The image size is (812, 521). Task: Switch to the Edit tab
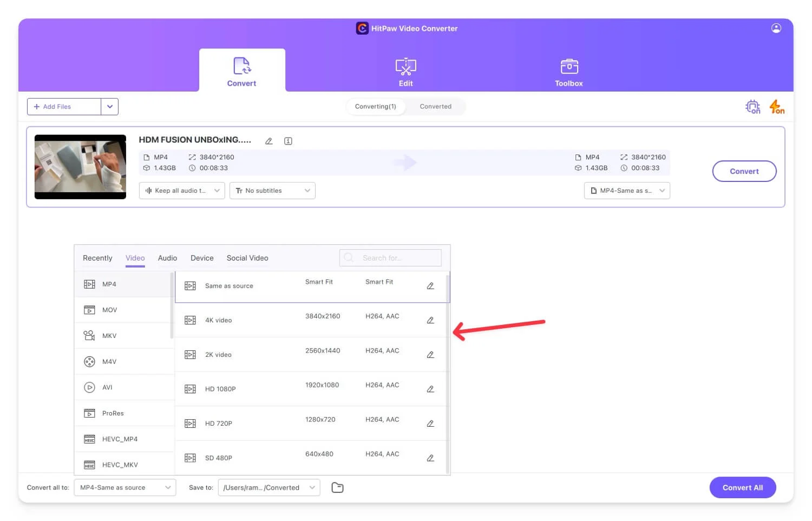(x=405, y=73)
